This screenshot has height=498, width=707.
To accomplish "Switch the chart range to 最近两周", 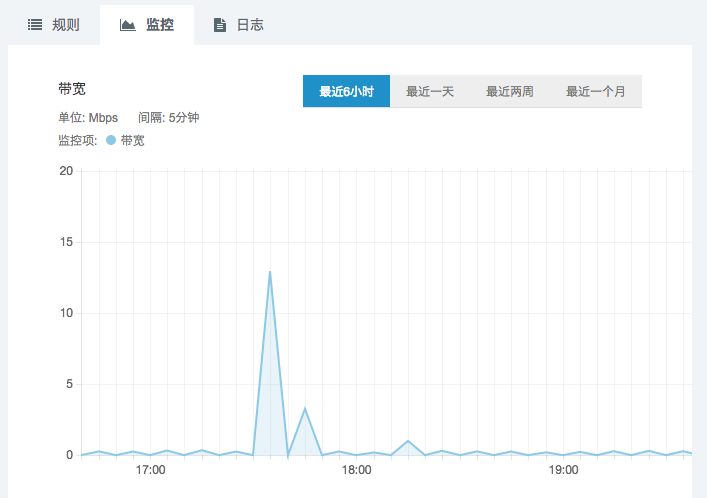I will click(x=510, y=91).
